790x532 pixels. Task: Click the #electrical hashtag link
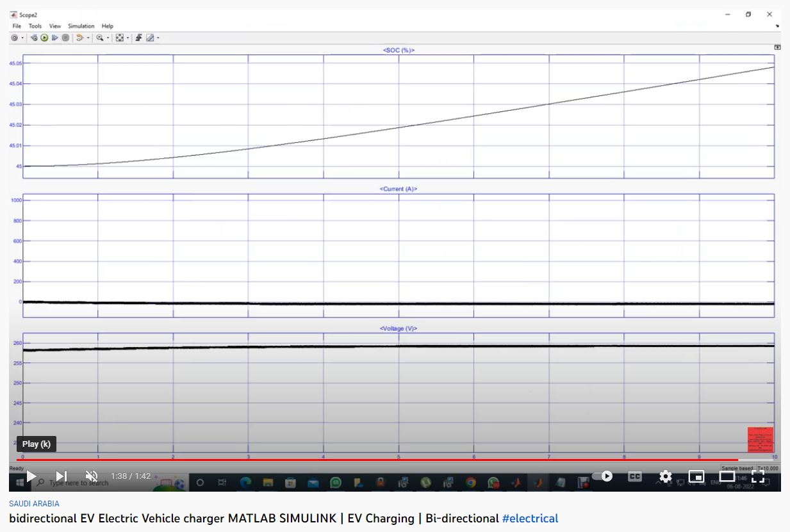click(530, 519)
